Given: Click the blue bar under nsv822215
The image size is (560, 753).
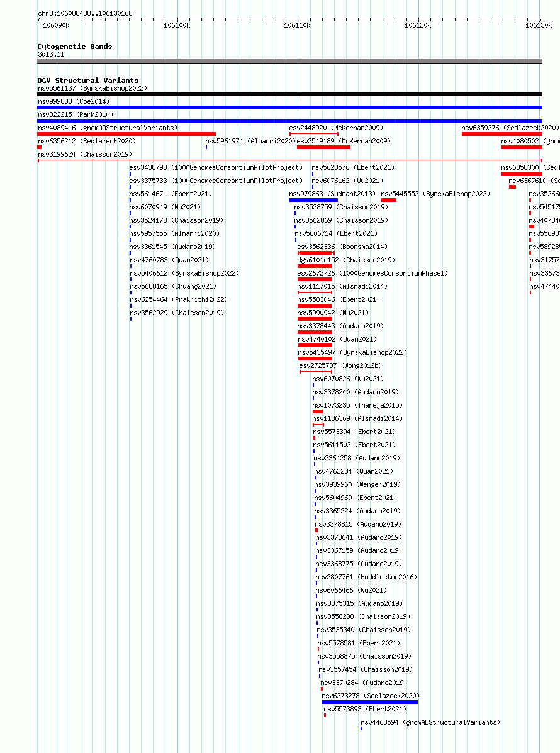Looking at the screenshot, I should click(289, 121).
